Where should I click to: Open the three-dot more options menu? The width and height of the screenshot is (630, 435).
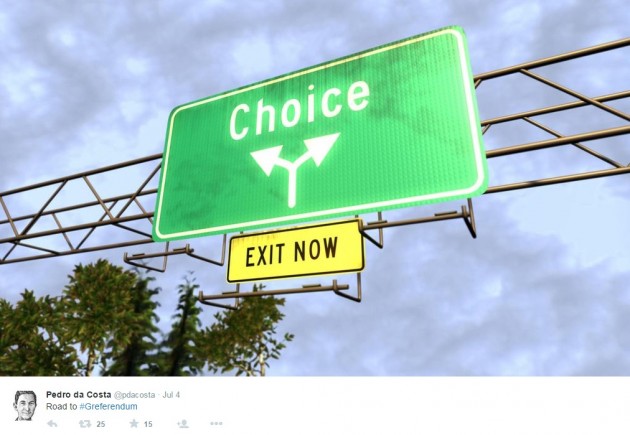pos(216,423)
